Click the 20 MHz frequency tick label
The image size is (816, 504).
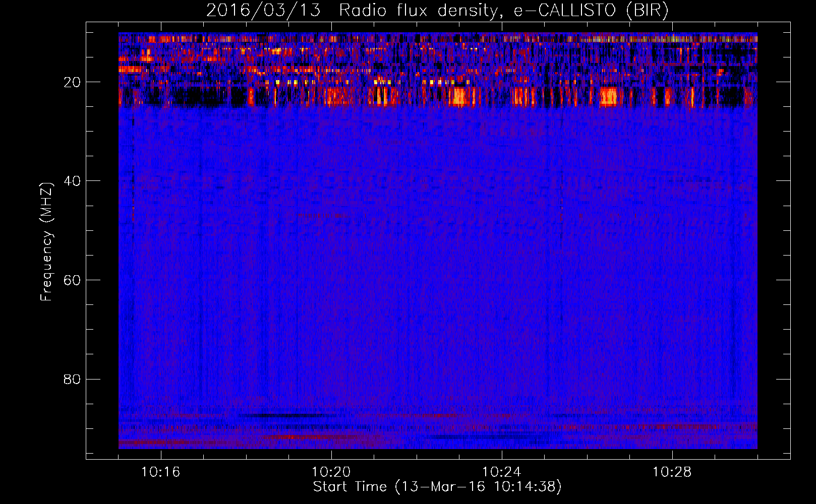click(72, 82)
